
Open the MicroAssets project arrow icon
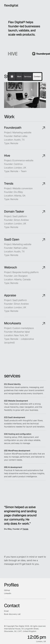coord(44,324)
